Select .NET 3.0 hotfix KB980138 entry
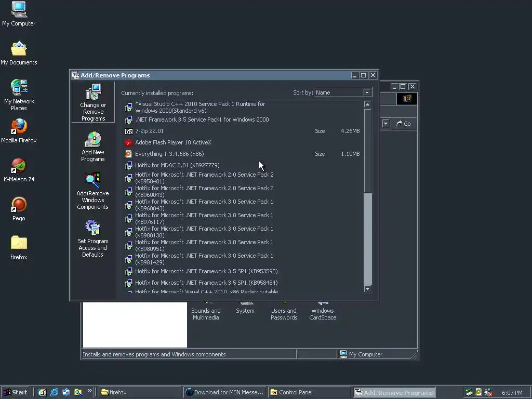The height and width of the screenshot is (399, 532). 243,232
